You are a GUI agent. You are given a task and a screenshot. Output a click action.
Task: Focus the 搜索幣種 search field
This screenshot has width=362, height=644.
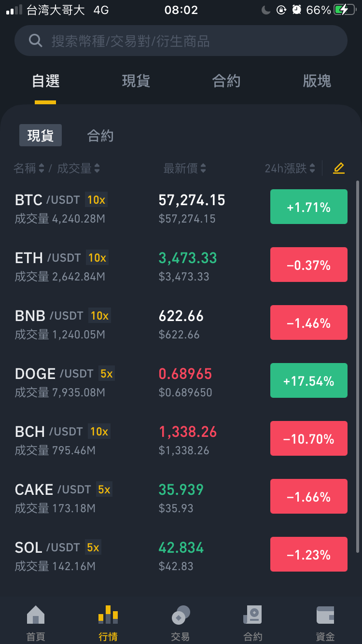(x=181, y=41)
